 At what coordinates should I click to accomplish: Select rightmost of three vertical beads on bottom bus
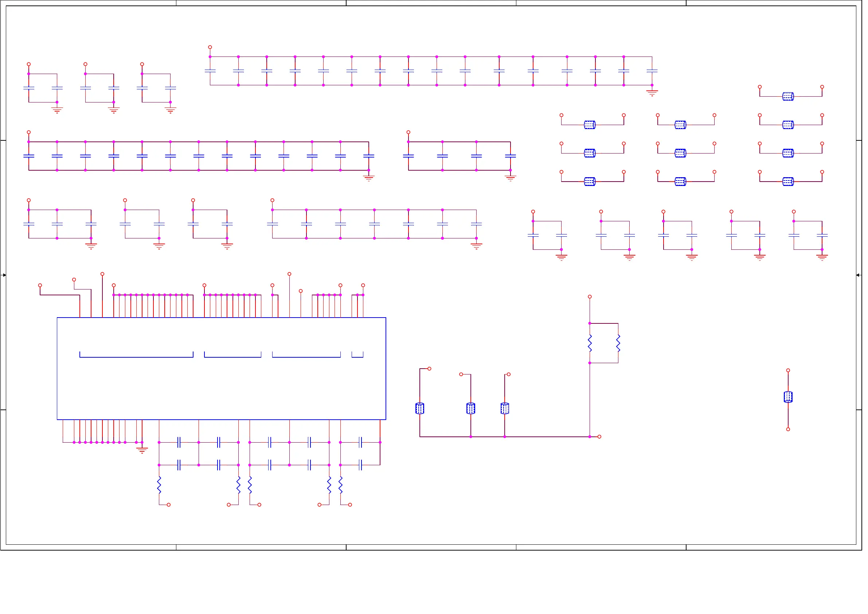(x=505, y=408)
